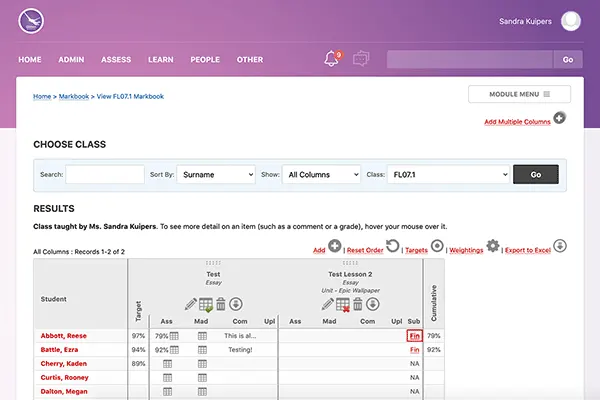Image resolution: width=600 pixels, height=400 pixels.
Task: Open the notifications bell
Action: click(x=331, y=59)
